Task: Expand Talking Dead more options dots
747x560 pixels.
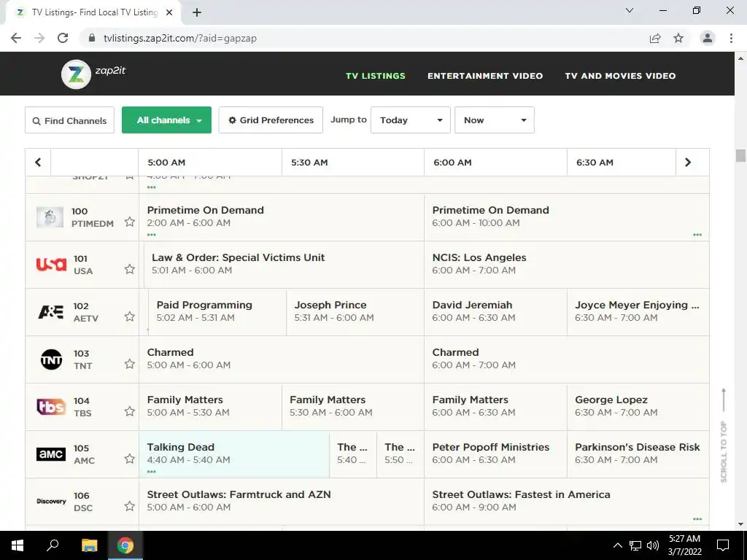Action: [152, 472]
